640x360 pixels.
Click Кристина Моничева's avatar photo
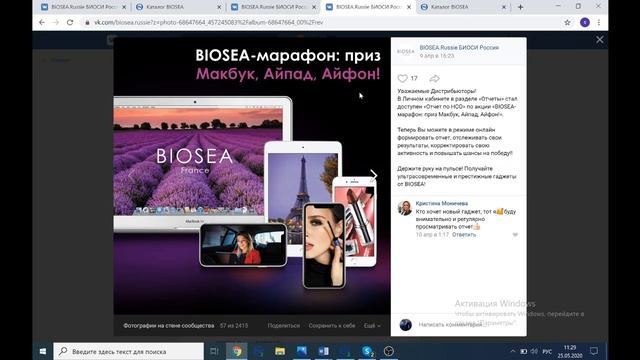click(x=404, y=208)
